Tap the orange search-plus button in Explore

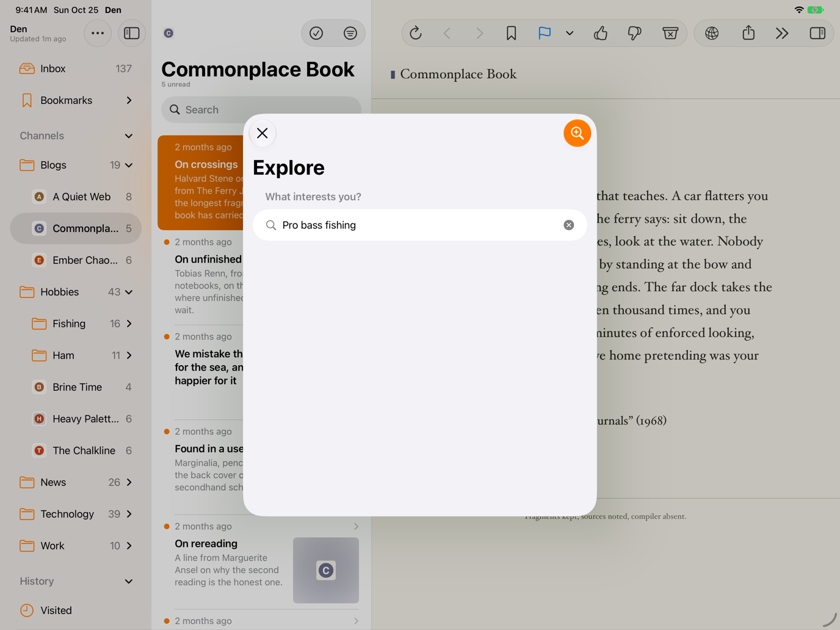pos(577,133)
